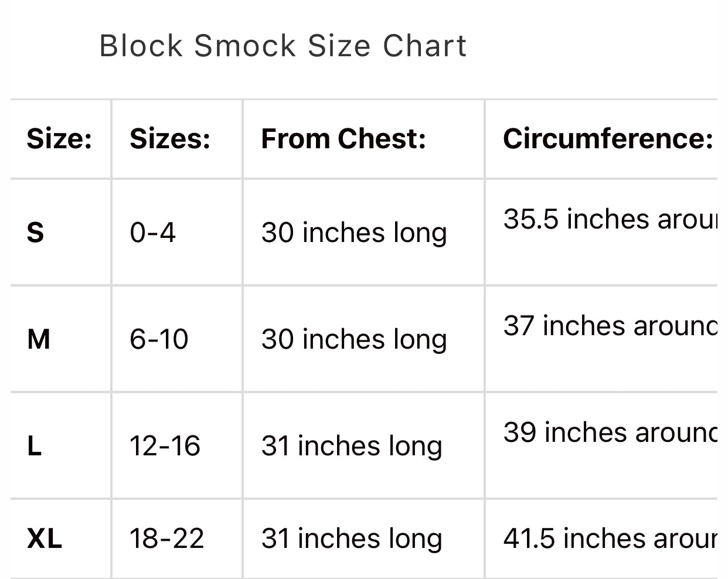This screenshot has width=728, height=579.
Task: Click the "Sizes:" column header
Action: coord(170,139)
